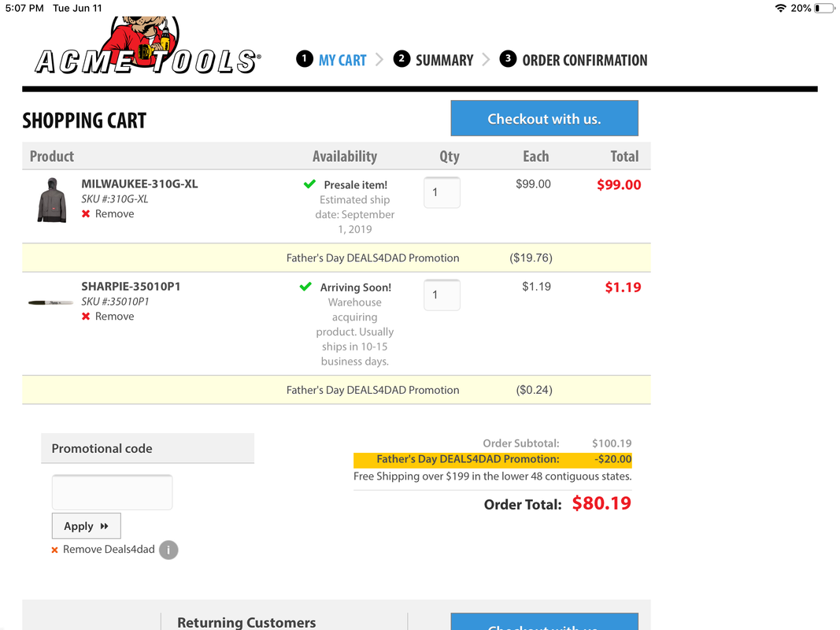
Task: Open the Sharpie marker product thumbnail
Action: [50, 302]
